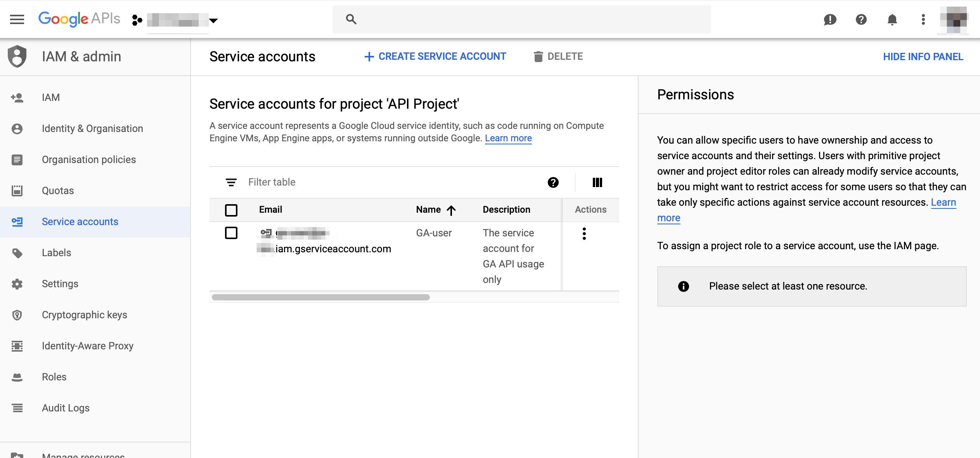Open the help question mark icon
Screen dimensions: 980x458
(x=861, y=20)
